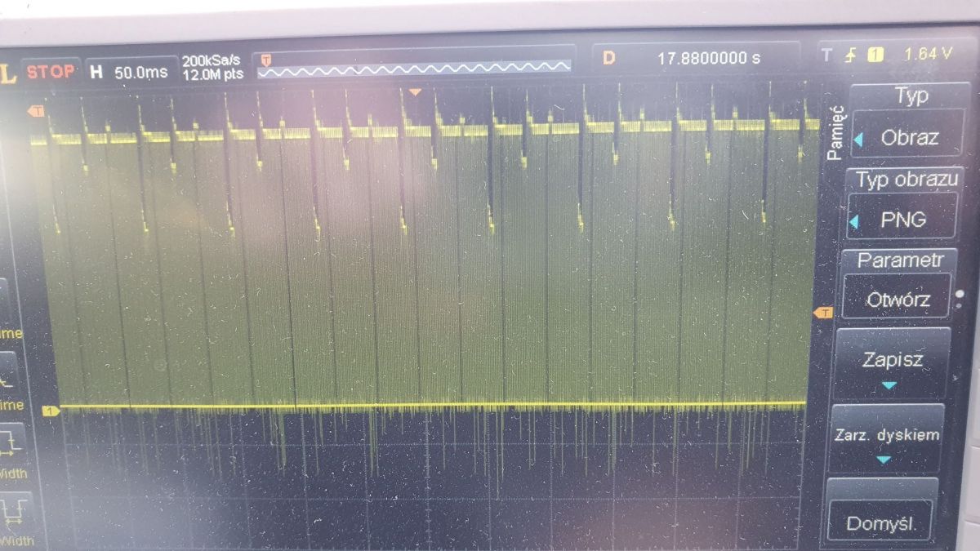This screenshot has height=551, width=980.
Task: Tap the Domyśl. default softkey
Action: [x=880, y=511]
